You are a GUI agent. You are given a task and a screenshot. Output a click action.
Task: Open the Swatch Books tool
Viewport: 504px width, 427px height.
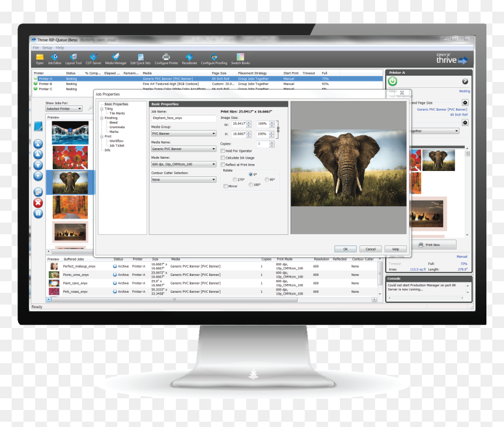[240, 57]
